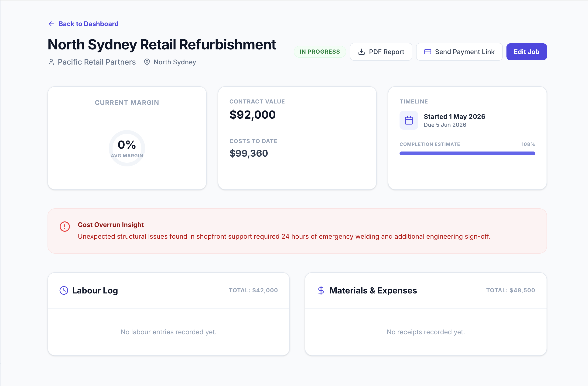Click Started 1 May 2026 text

pos(454,116)
